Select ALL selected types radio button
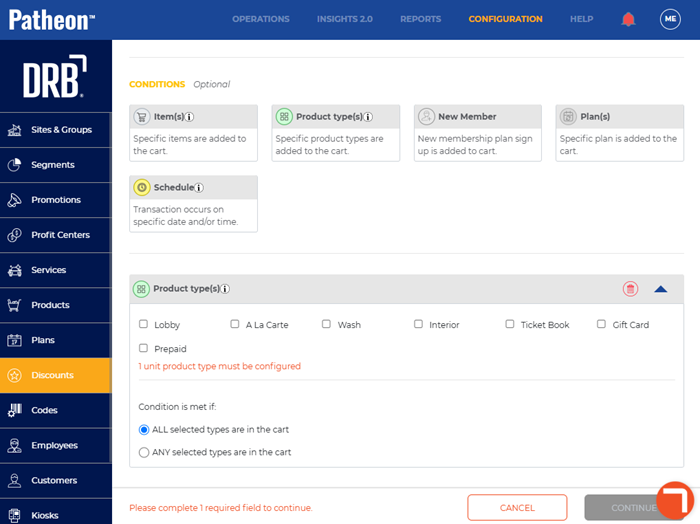 [144, 430]
